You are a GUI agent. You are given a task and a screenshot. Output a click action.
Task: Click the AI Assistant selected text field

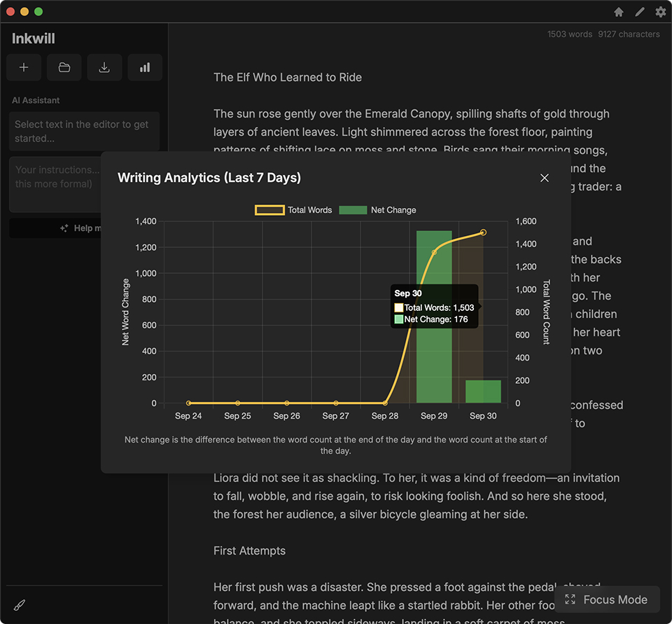tap(84, 131)
